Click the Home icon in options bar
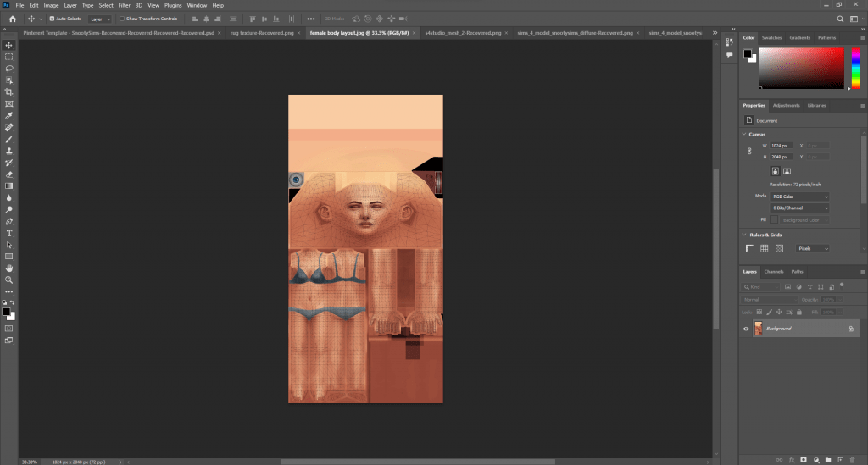The image size is (868, 465). 12,18
